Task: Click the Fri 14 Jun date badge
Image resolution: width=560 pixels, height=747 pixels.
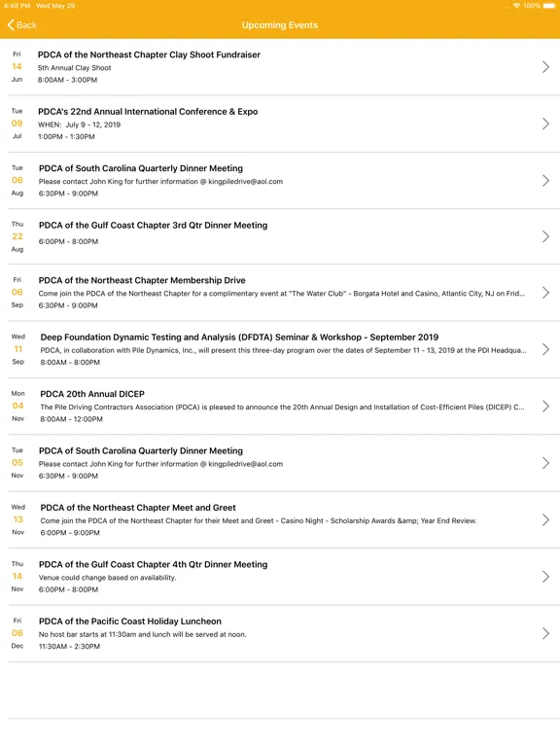Action: [x=17, y=67]
